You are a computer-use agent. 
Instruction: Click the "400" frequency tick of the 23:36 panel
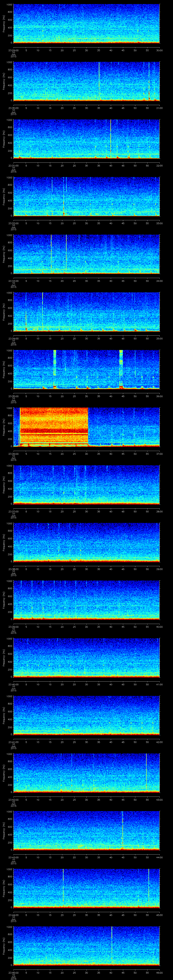(x=10, y=431)
